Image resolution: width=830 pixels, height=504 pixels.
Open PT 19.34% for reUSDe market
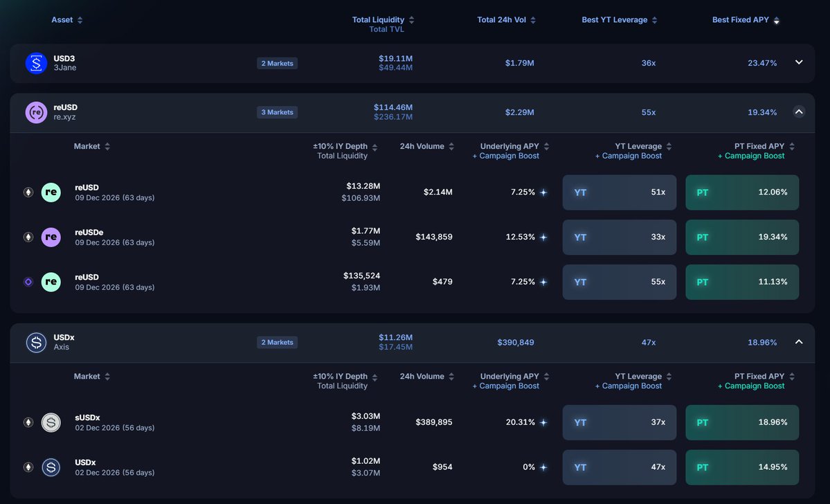click(x=742, y=237)
